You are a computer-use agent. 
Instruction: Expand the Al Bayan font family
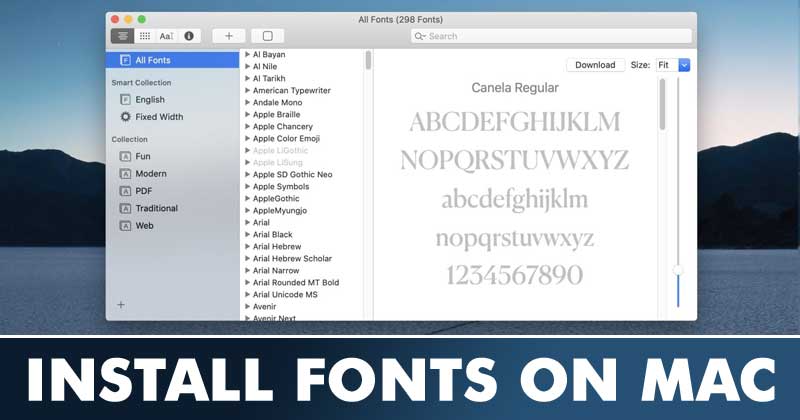coord(247,54)
